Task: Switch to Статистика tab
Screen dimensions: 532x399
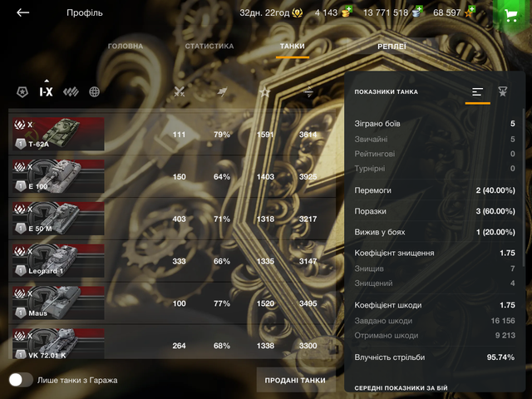Action: pyautogui.click(x=209, y=47)
